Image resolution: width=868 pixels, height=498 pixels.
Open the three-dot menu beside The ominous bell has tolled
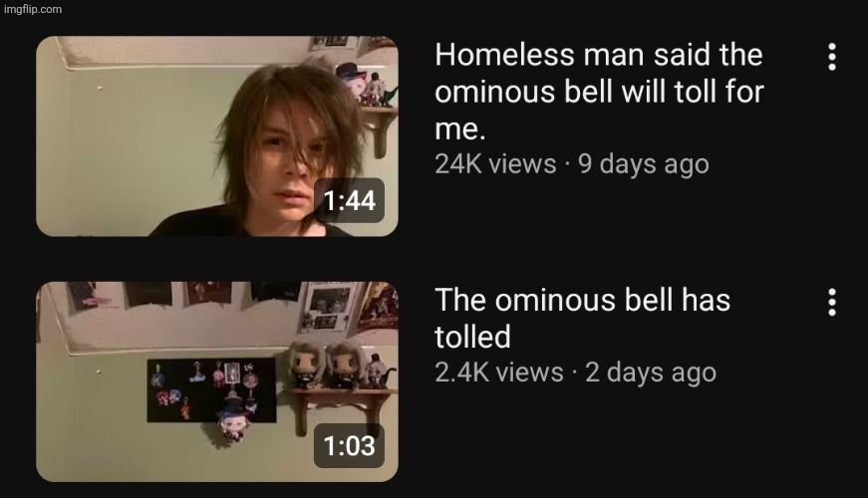[831, 302]
